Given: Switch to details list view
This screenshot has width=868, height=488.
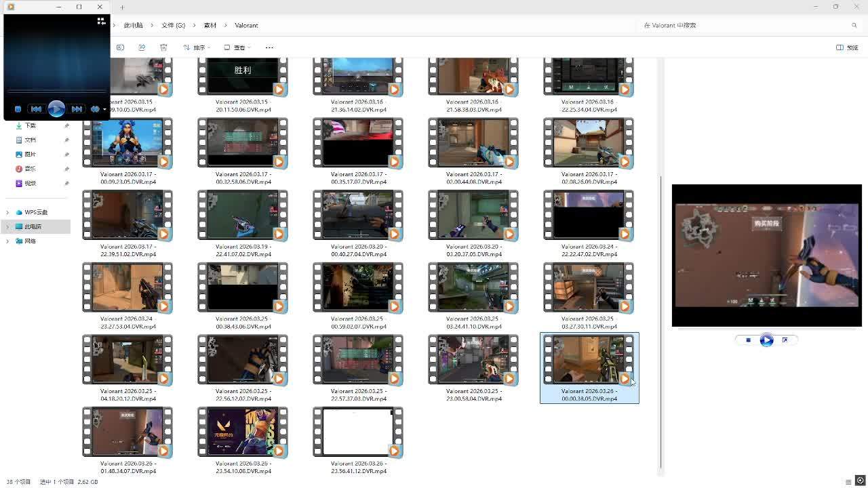Looking at the screenshot, I should [x=848, y=481].
